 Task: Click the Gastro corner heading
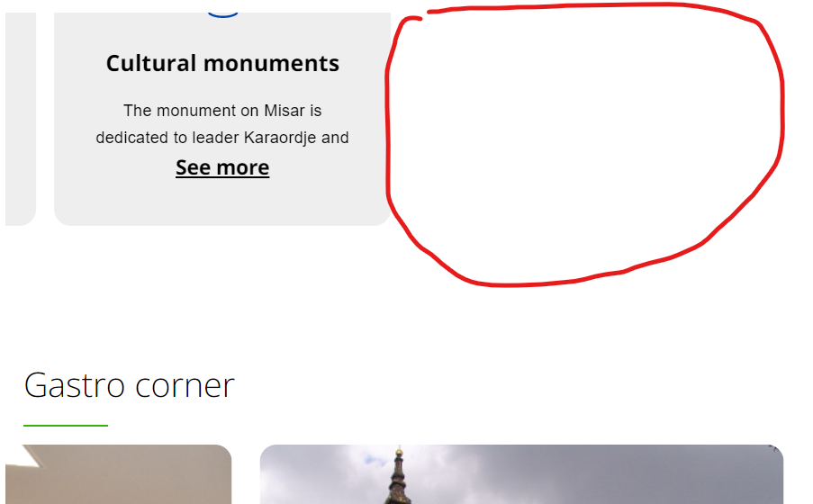pos(129,385)
